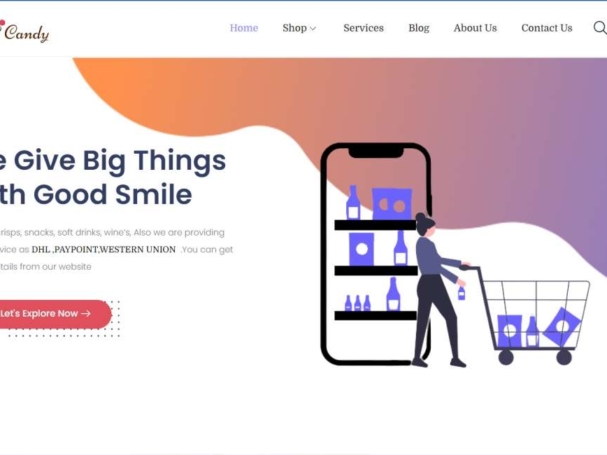Click the snack bag on top shelf
This screenshot has height=455, width=607.
pyautogui.click(x=392, y=204)
